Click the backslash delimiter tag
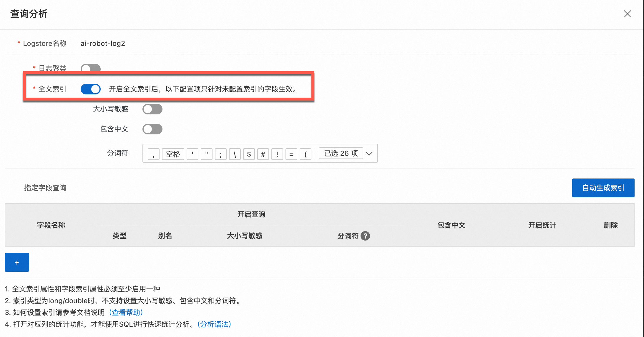Image resolution: width=644 pixels, height=337 pixels. click(x=235, y=154)
